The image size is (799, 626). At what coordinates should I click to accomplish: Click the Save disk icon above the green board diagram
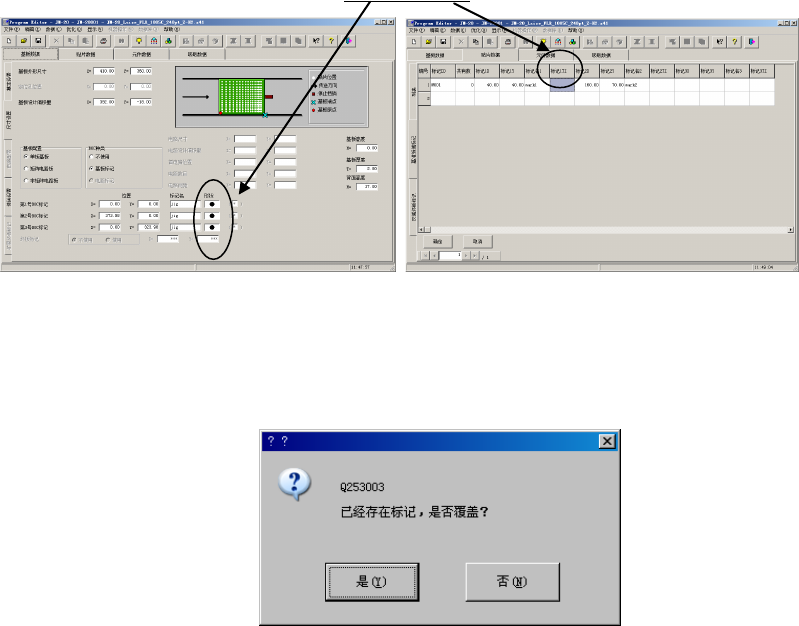point(38,41)
